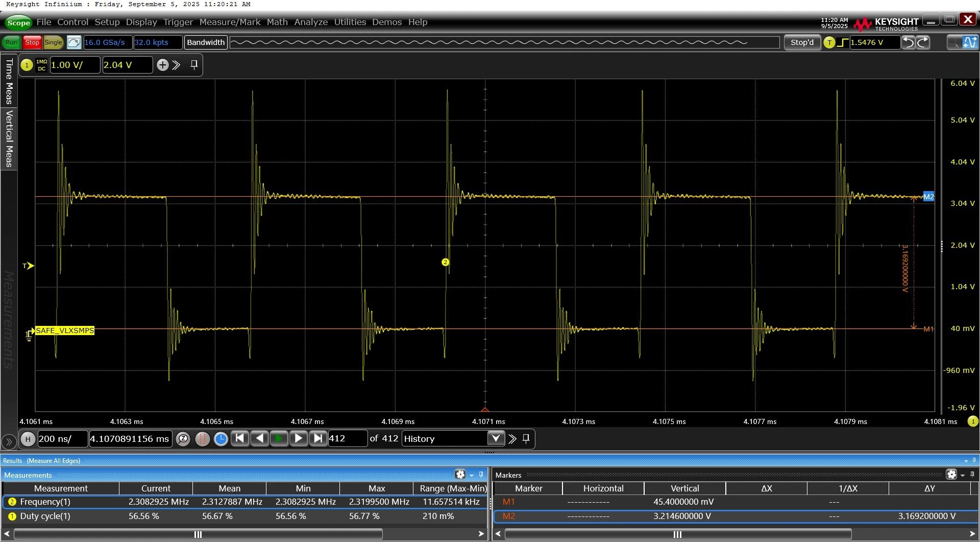Open the File menu
The image size is (980, 542).
(x=44, y=22)
